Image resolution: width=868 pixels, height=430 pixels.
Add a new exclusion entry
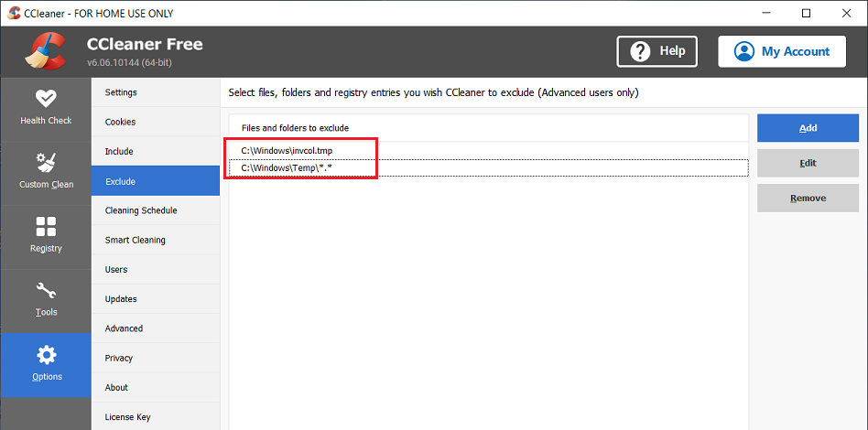coord(807,128)
